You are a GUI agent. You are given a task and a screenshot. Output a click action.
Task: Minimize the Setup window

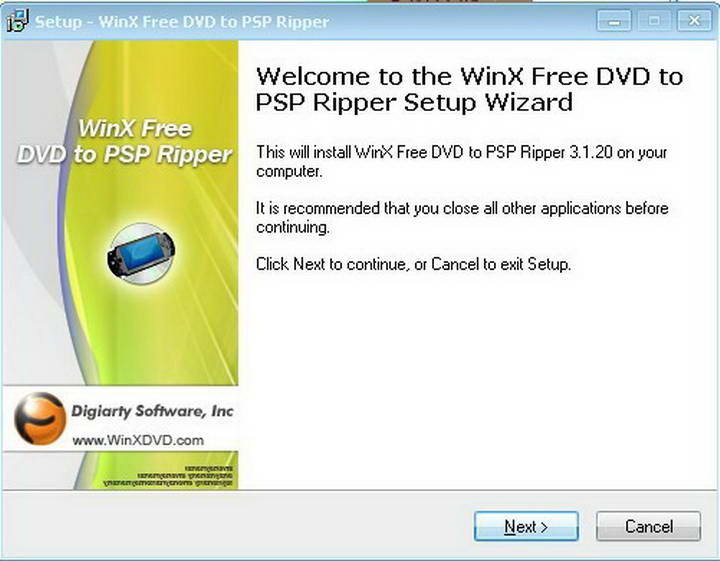(x=614, y=21)
